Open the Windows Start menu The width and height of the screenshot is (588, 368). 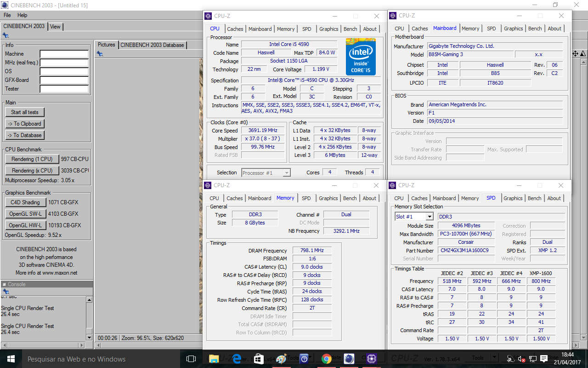click(11, 359)
